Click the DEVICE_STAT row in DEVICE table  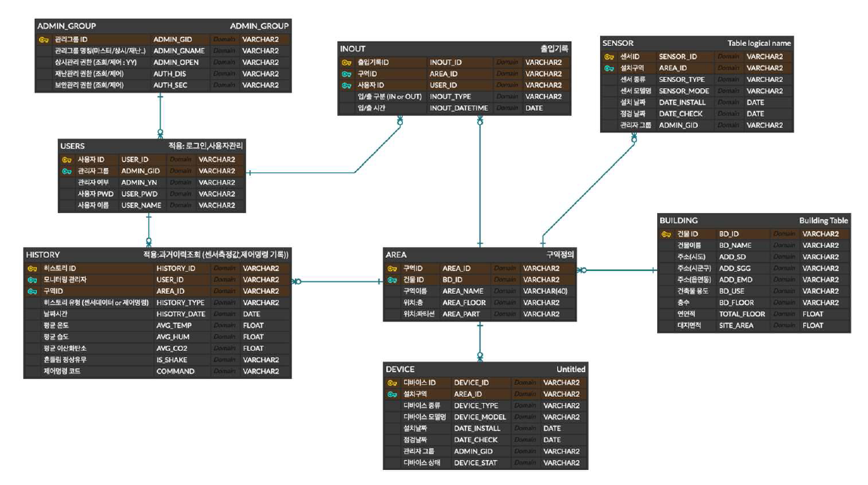pos(475,463)
